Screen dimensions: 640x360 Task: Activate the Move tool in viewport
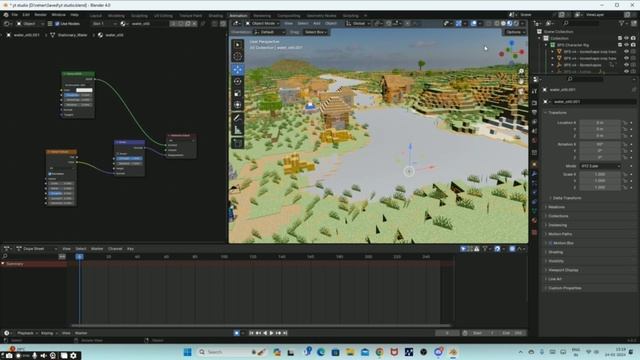[238, 69]
